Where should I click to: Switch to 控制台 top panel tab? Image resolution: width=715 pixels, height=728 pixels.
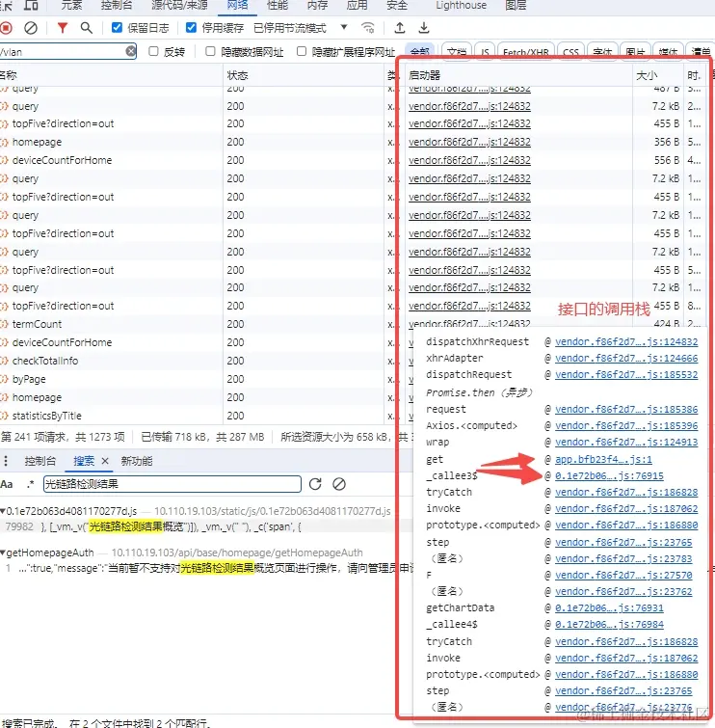(117, 5)
